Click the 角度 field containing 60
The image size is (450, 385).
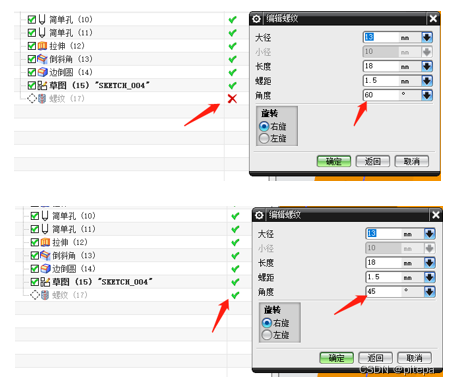381,95
